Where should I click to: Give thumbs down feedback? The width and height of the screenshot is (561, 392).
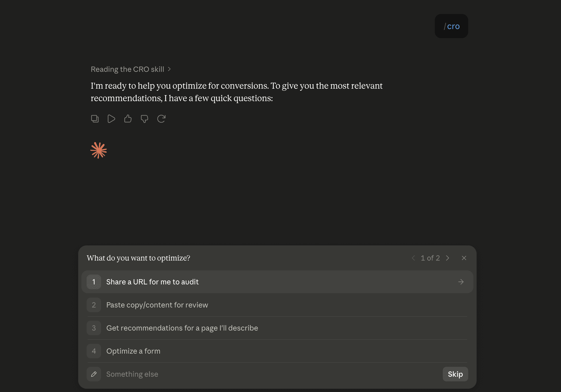pos(144,119)
